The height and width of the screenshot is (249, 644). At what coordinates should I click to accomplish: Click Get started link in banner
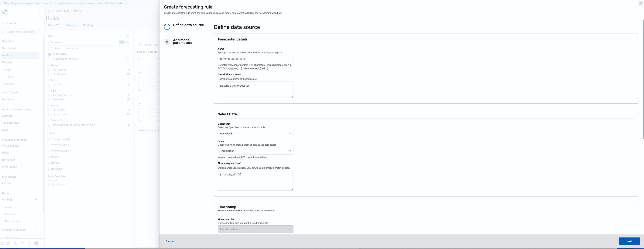click(x=117, y=3)
